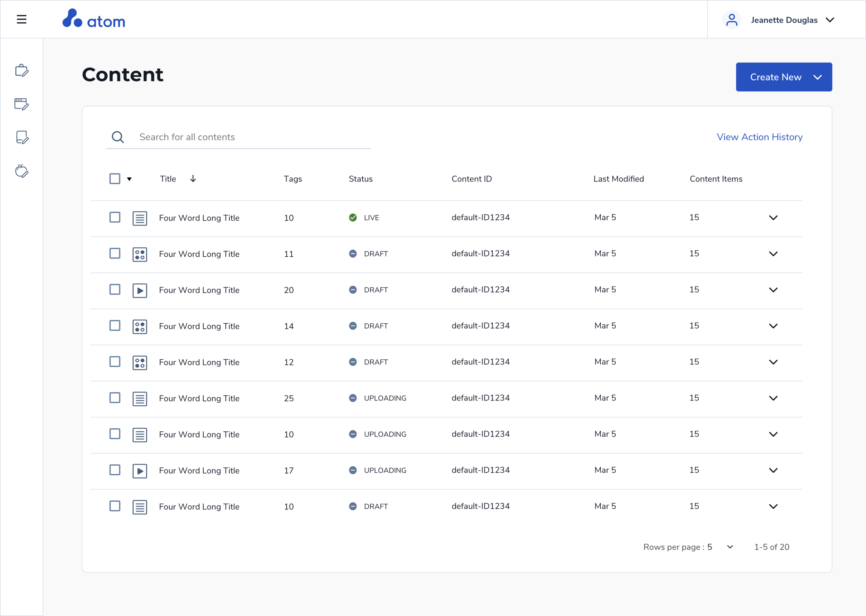Expand the 10-tags DRAFT row chevron
This screenshot has height=616, width=866.
(x=773, y=507)
